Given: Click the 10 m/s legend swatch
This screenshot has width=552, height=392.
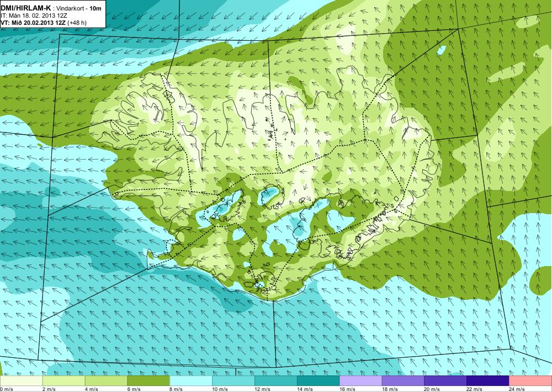Looking at the screenshot, I should tap(233, 381).
